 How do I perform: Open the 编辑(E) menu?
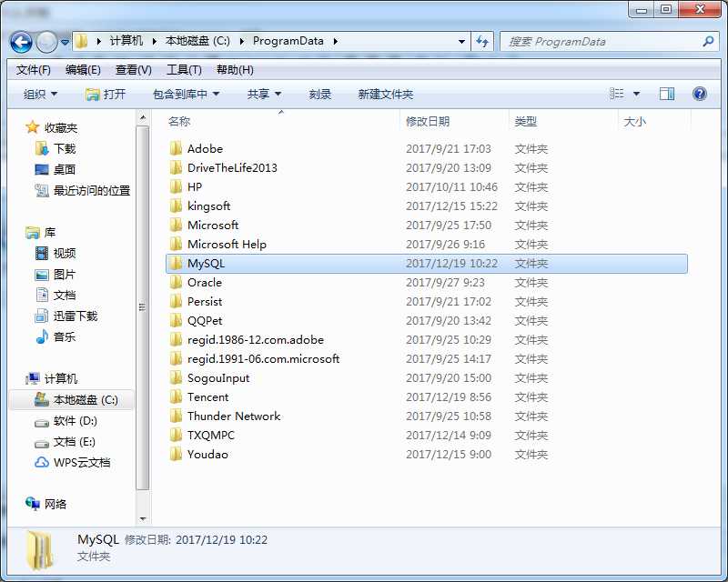83,70
